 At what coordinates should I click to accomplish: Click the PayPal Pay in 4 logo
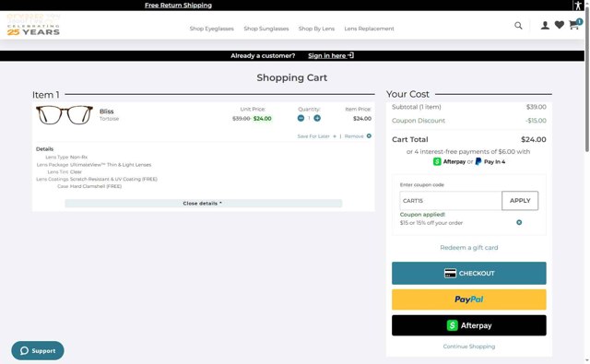[x=490, y=161]
